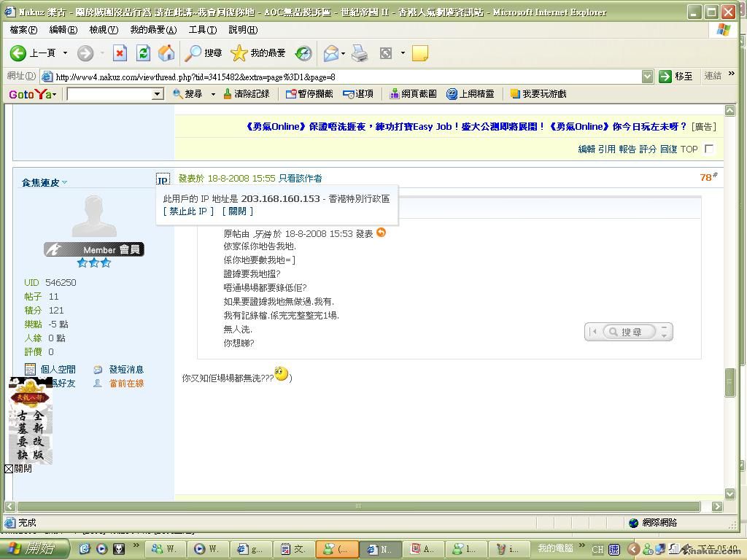Open the 工具(T) menu

pos(202,30)
